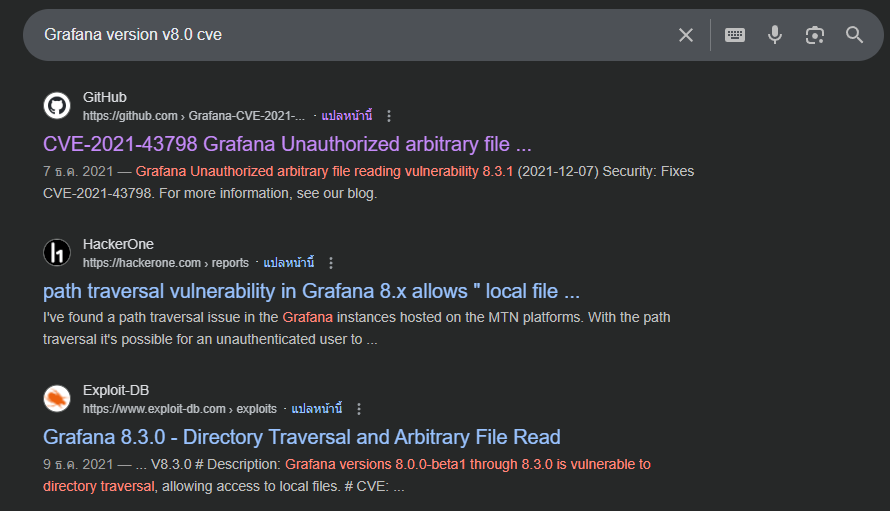
Task: Translate the GitHub result page
Action: click(x=346, y=116)
